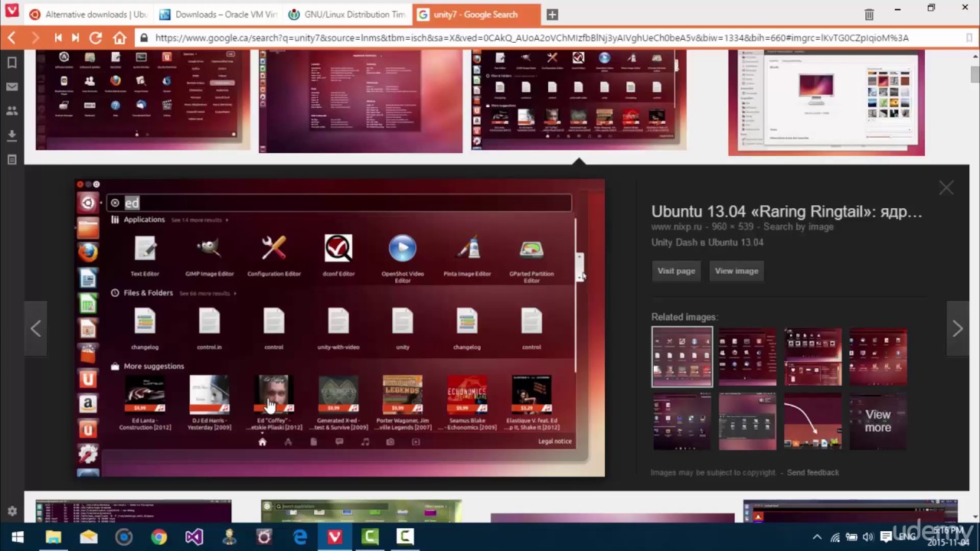Click the Fast Forward navigation button

[75, 37]
